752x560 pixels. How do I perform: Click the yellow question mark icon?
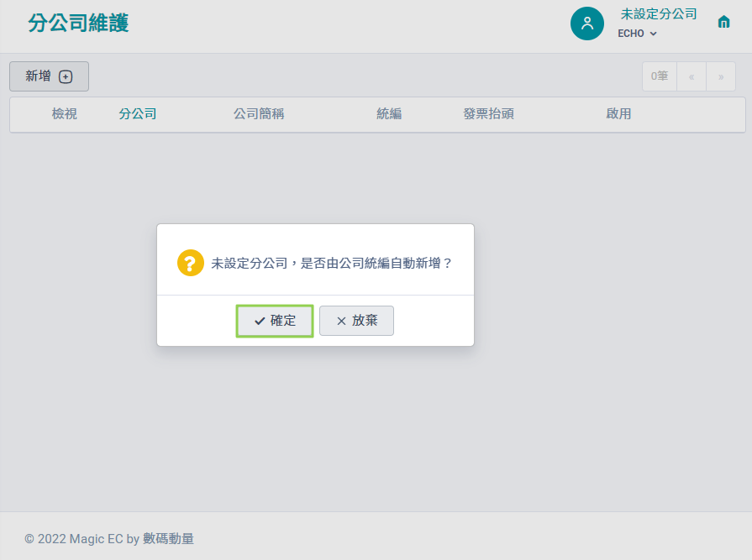coord(191,263)
